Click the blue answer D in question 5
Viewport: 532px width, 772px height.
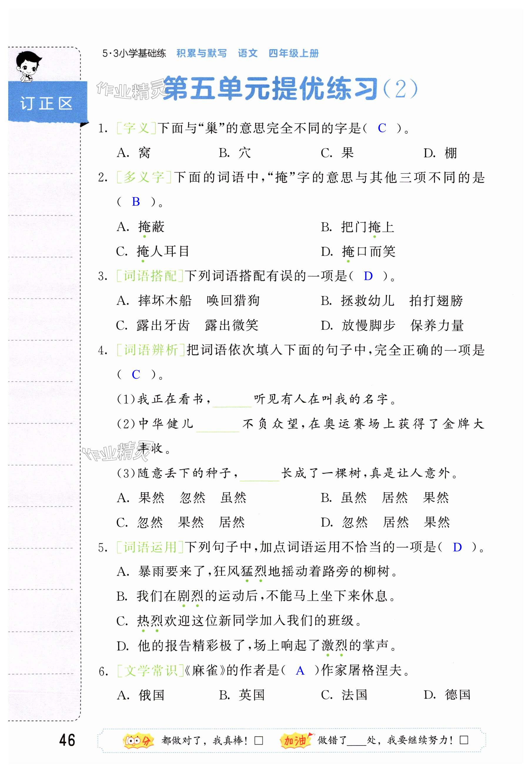pos(457,548)
